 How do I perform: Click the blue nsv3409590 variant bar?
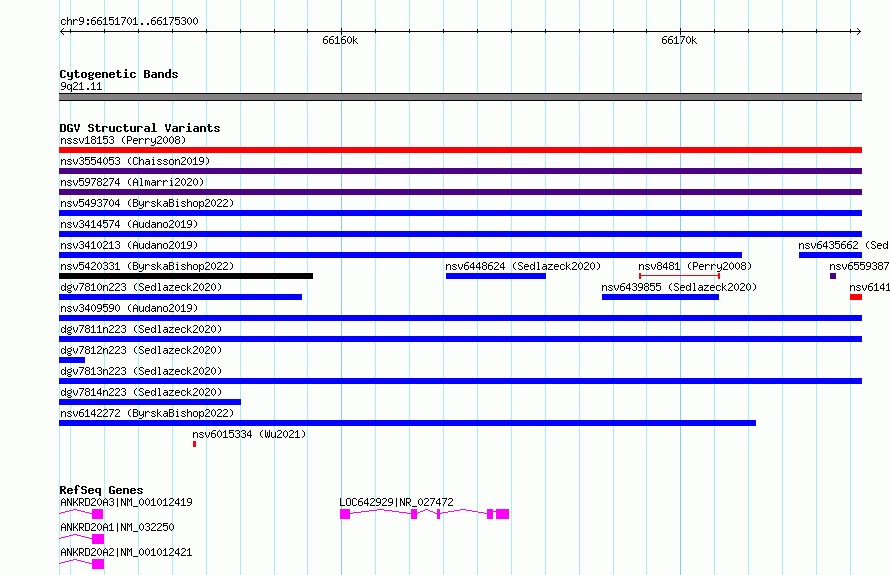460,318
